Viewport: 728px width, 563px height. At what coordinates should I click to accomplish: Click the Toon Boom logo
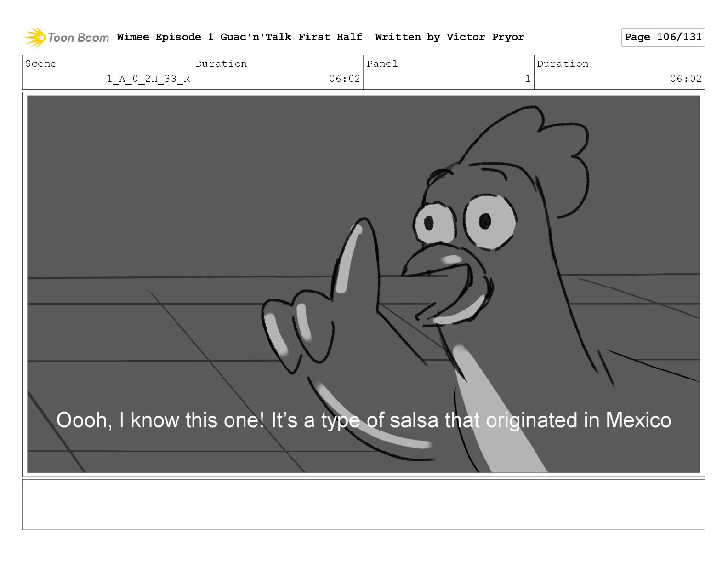click(x=67, y=37)
